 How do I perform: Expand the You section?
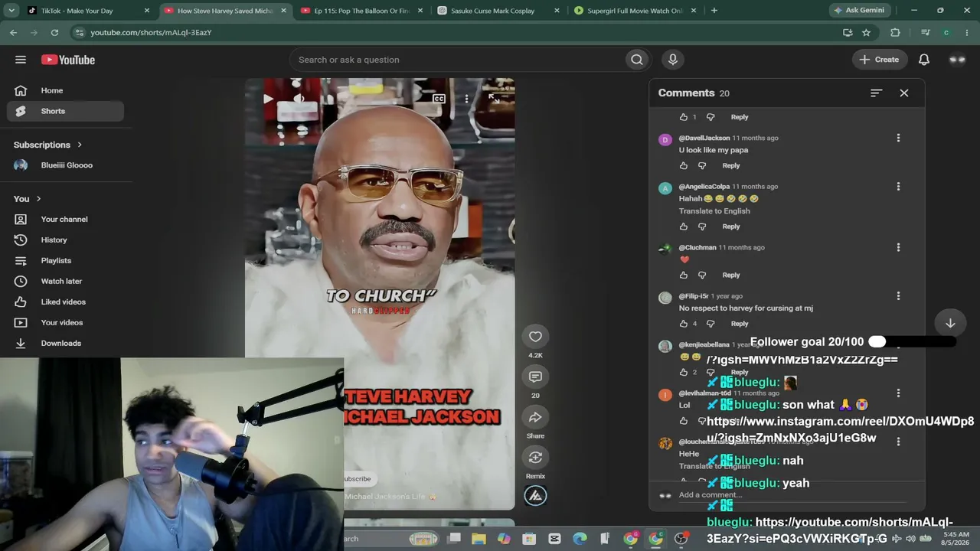click(28, 199)
